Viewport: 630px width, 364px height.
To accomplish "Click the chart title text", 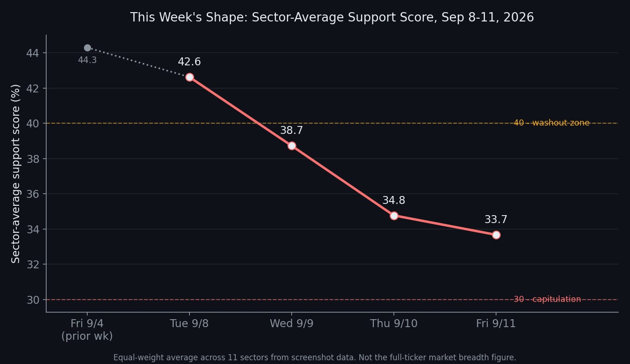I will [x=332, y=18].
